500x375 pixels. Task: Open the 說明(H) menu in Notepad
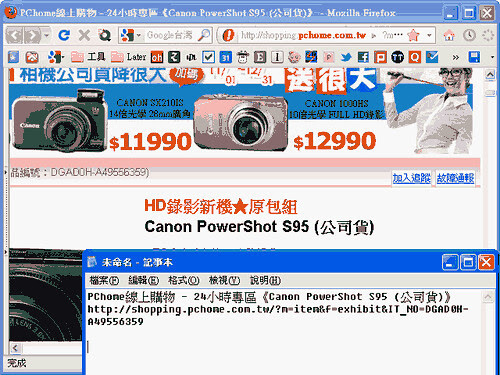[265, 280]
